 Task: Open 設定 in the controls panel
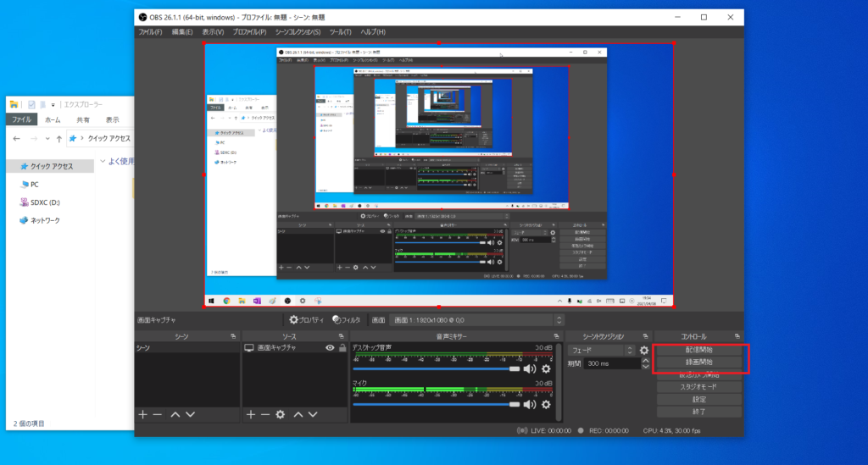(698, 399)
